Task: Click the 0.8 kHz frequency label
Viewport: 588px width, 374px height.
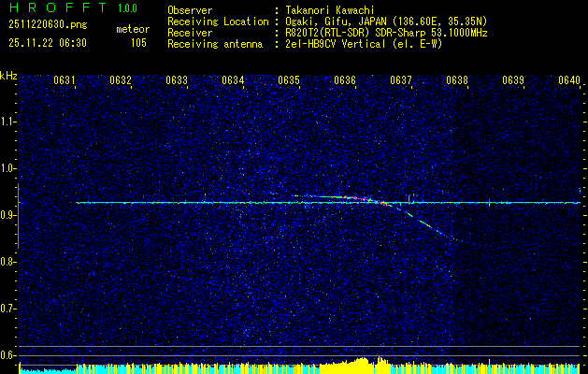Action: click(7, 262)
